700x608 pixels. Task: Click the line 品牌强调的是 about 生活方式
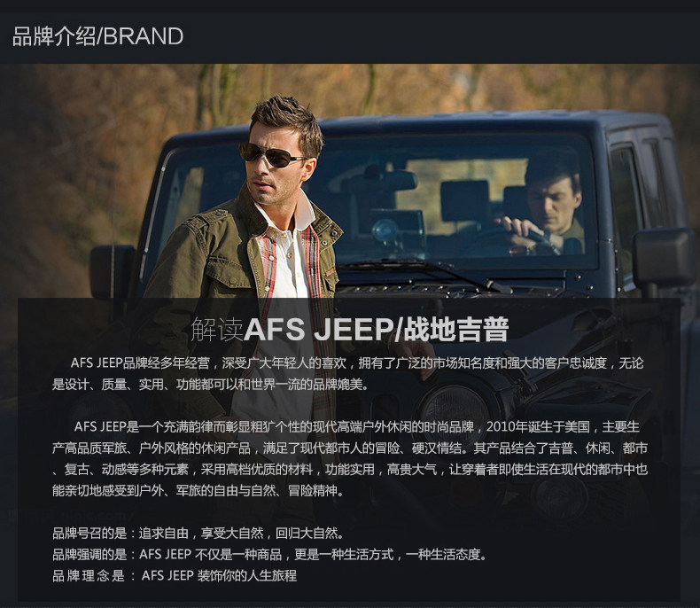[269, 555]
